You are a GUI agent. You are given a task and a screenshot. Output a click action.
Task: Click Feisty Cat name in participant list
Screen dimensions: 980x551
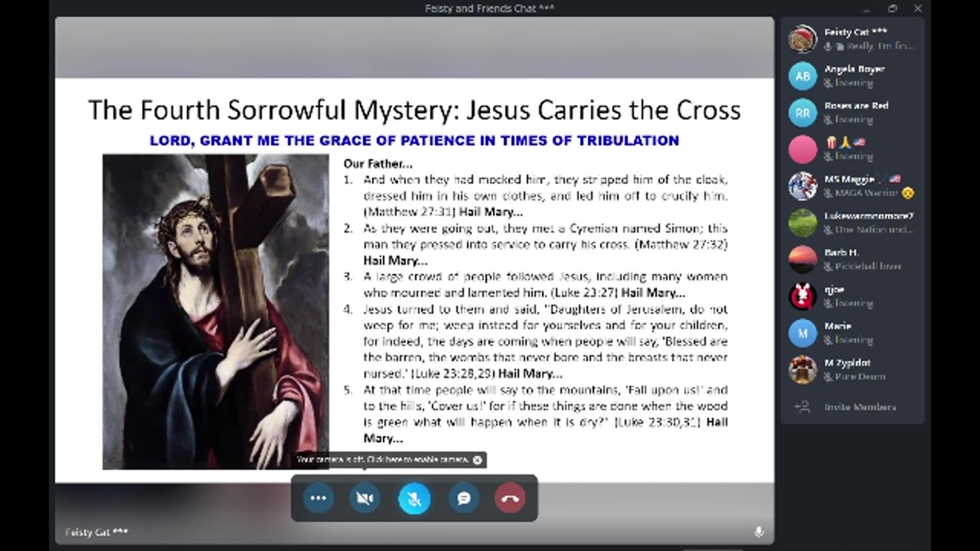pos(856,32)
